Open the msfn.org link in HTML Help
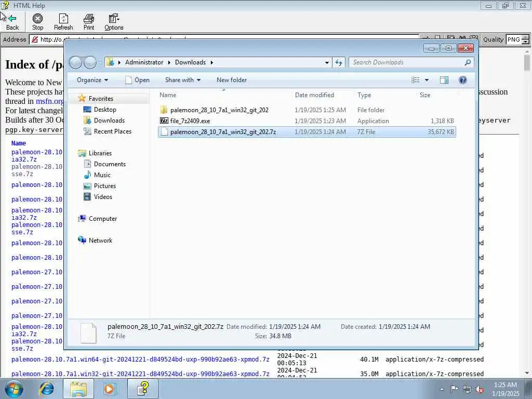 [49, 101]
